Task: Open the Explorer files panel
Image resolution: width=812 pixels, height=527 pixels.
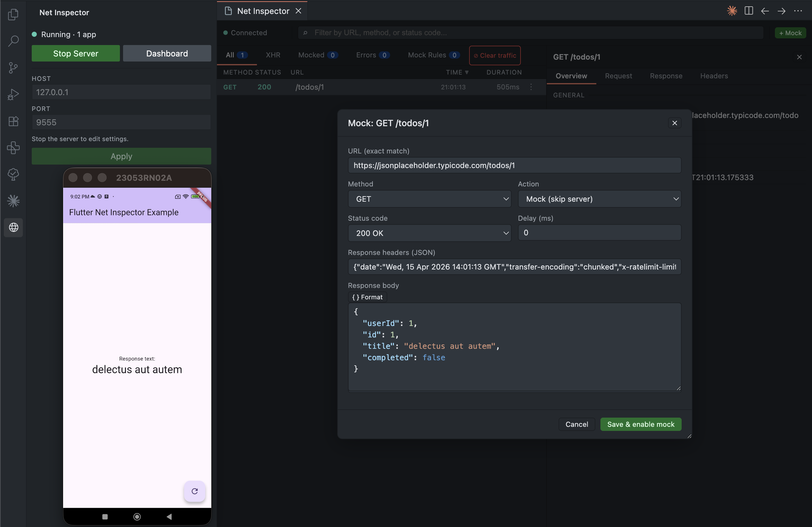Action: (x=13, y=14)
